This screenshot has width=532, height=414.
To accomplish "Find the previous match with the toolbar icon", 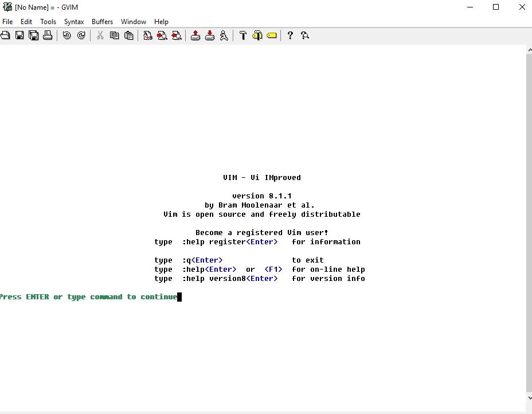I will pos(177,36).
